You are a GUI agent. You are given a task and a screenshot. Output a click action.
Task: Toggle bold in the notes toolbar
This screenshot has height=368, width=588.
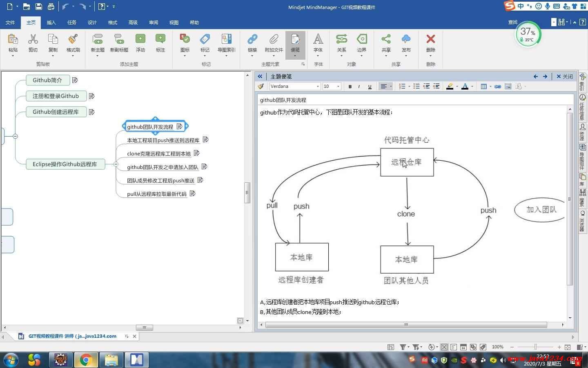tap(350, 86)
